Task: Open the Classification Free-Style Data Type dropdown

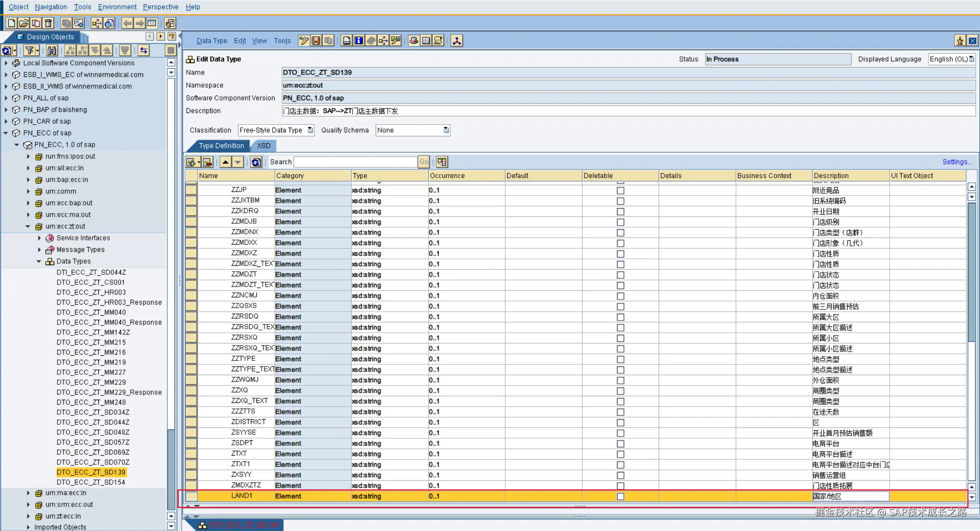Action: click(x=310, y=130)
